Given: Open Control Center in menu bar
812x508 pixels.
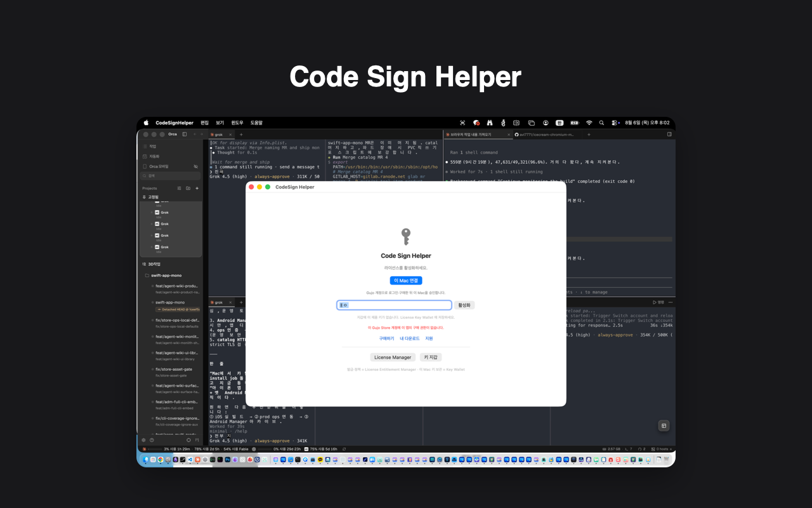Looking at the screenshot, I should pyautogui.click(x=615, y=123).
